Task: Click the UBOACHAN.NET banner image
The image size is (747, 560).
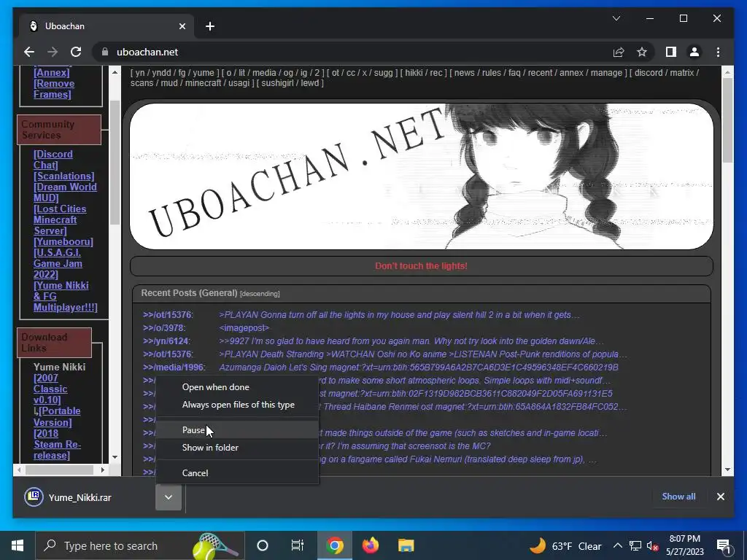Action: coord(422,176)
